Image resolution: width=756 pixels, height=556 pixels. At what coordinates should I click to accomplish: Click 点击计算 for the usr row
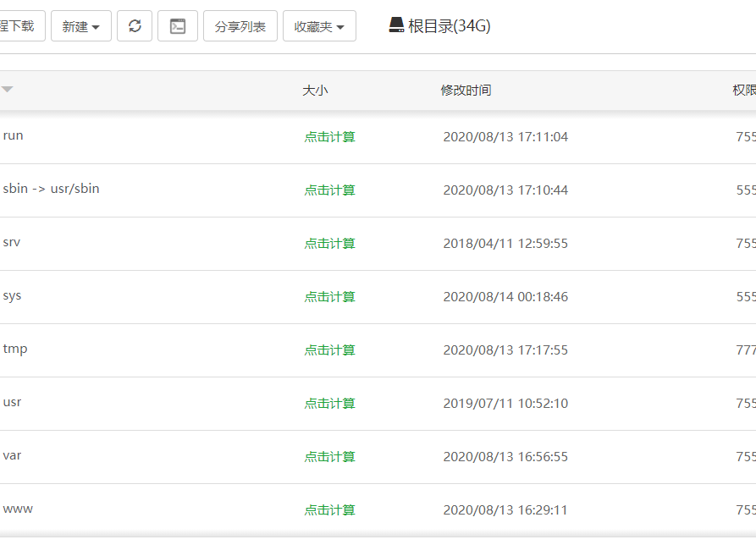(330, 404)
